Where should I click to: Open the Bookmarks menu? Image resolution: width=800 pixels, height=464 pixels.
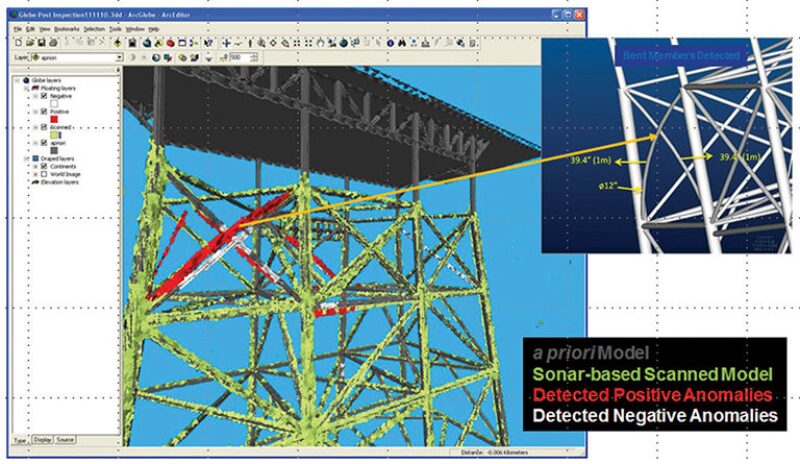click(66, 29)
